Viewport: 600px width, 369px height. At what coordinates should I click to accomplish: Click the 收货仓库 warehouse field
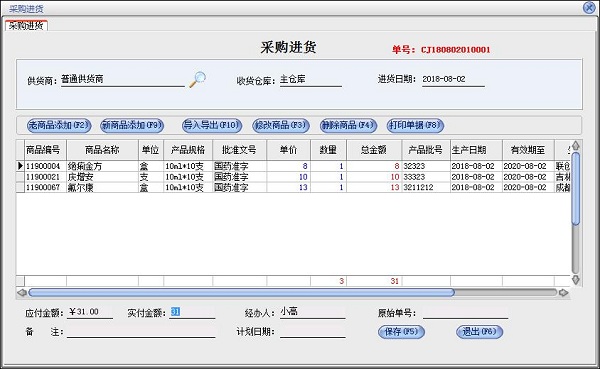[x=310, y=80]
